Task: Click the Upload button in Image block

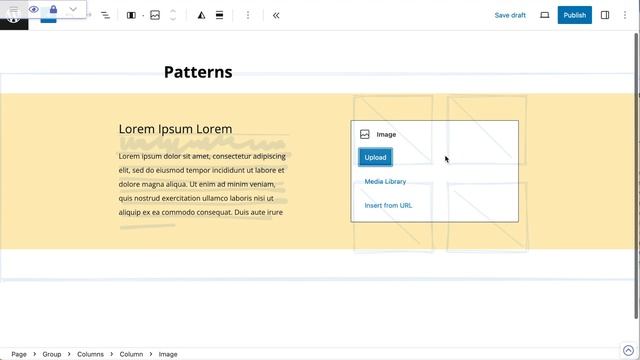Action: click(x=376, y=158)
